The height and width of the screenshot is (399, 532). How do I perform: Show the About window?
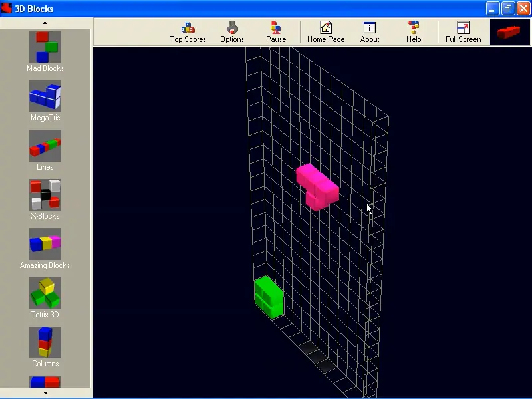tap(370, 32)
